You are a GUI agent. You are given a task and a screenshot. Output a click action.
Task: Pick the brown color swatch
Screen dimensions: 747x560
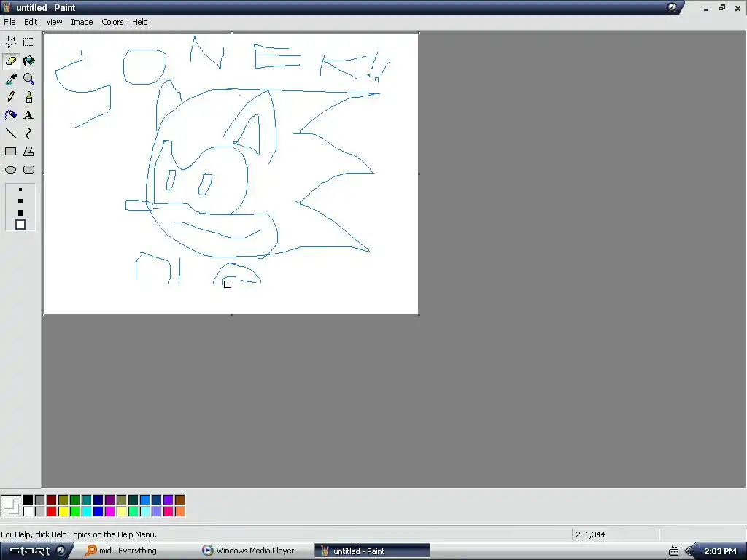pos(179,499)
